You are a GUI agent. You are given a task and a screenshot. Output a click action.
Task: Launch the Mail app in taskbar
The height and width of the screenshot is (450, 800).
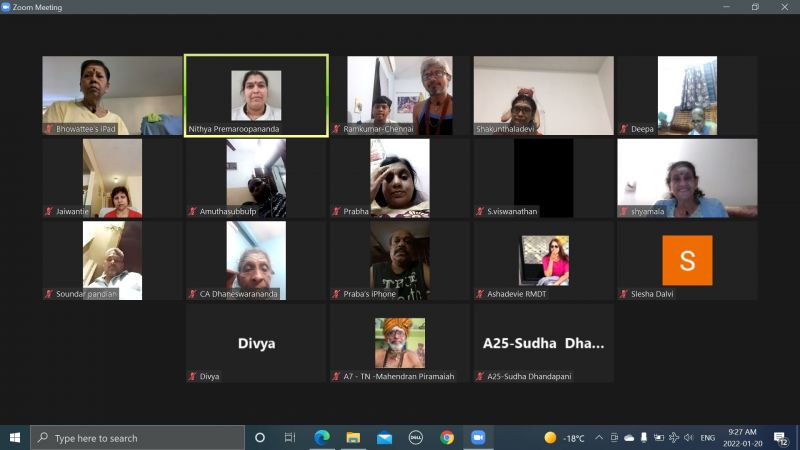click(384, 438)
